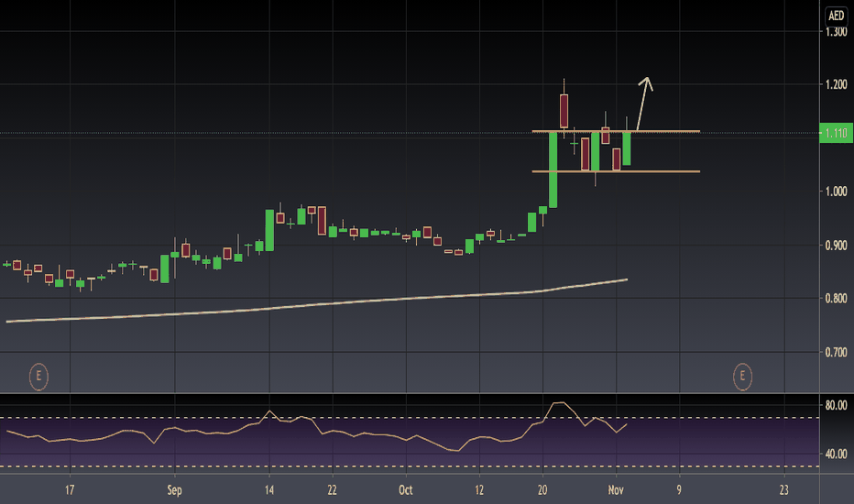Screen dimensions: 854x504
Task: Click the 1.110 current price label
Action: [x=836, y=133]
